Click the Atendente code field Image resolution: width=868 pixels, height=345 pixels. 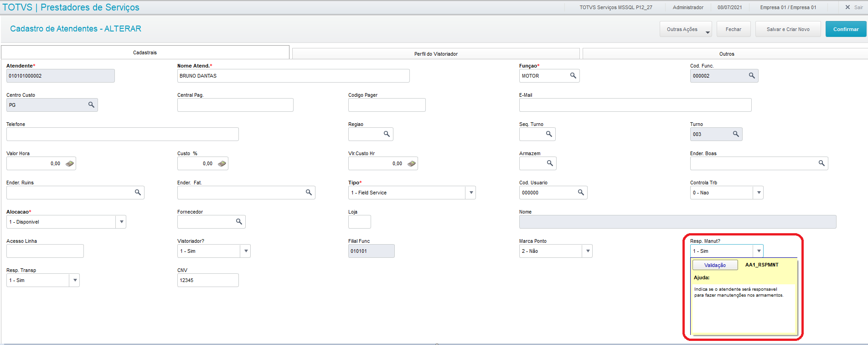[61, 76]
